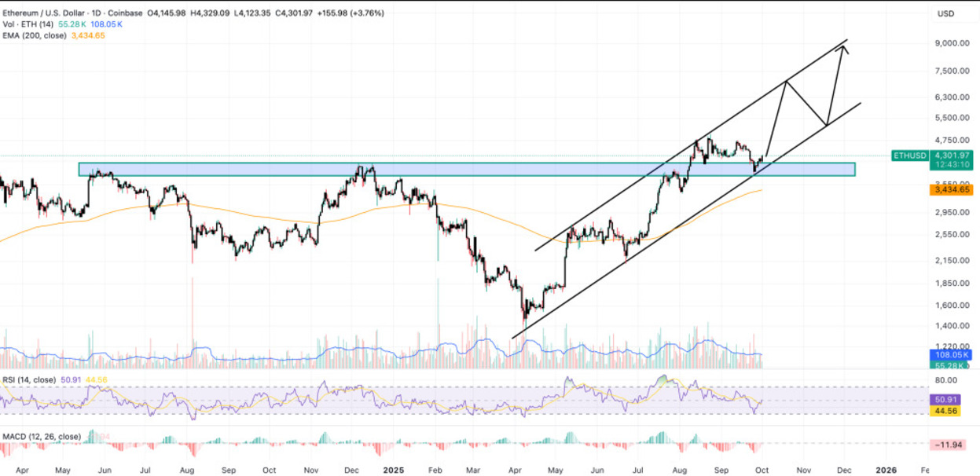
Task: Click the arrowhead at the projected price target
Action: pyautogui.click(x=844, y=48)
